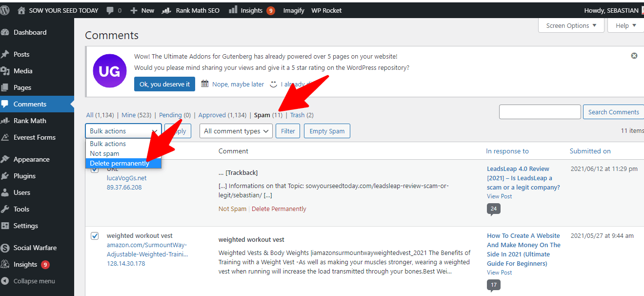Open the amazon.com/SurmountWay author URL link
This screenshot has height=296, width=644.
click(x=147, y=250)
